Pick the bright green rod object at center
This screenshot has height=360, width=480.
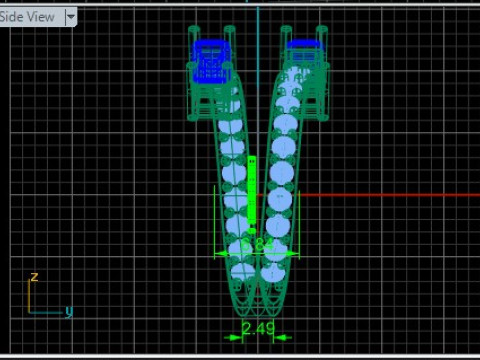click(x=252, y=194)
